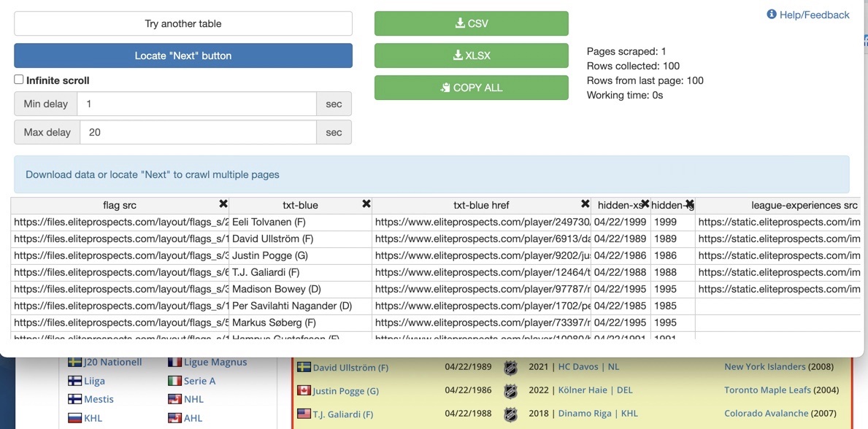Remove the 'txt-blue' column with its x icon
This screenshot has width=868, height=429.
click(x=365, y=204)
